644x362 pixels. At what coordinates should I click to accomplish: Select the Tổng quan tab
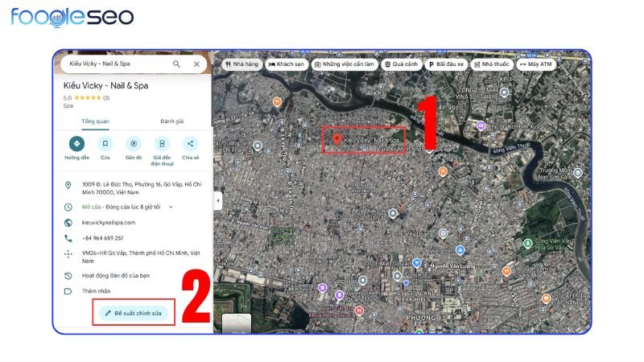(x=95, y=121)
